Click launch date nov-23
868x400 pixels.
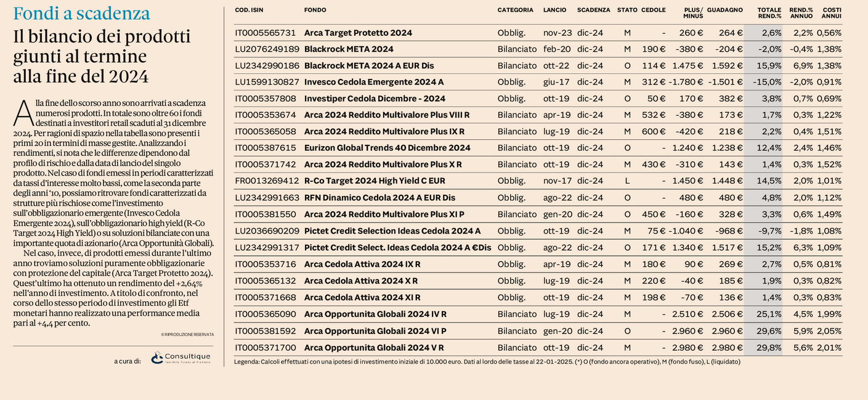557,33
